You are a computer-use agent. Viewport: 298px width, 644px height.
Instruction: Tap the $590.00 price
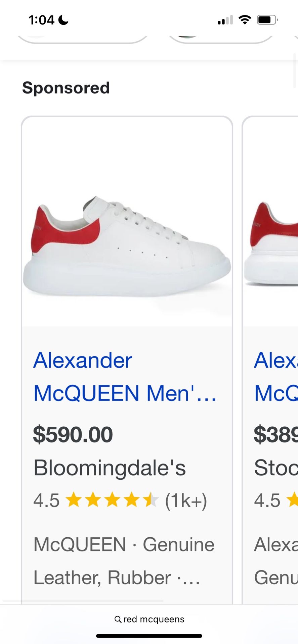pos(73,434)
